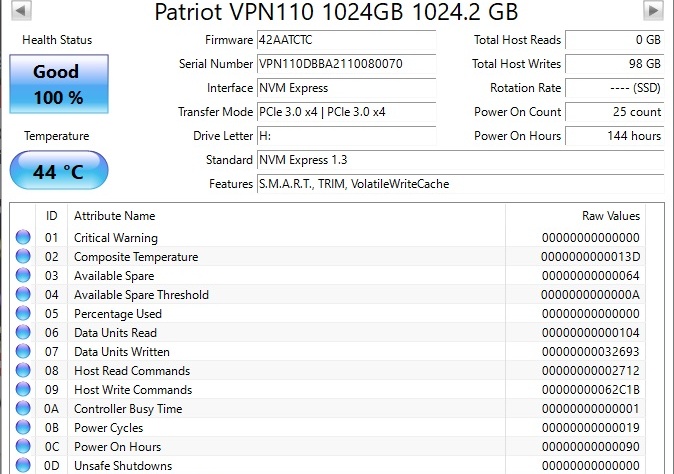674x474 pixels.
Task: Click Power On Hours value 144 hours
Action: pyautogui.click(x=615, y=136)
